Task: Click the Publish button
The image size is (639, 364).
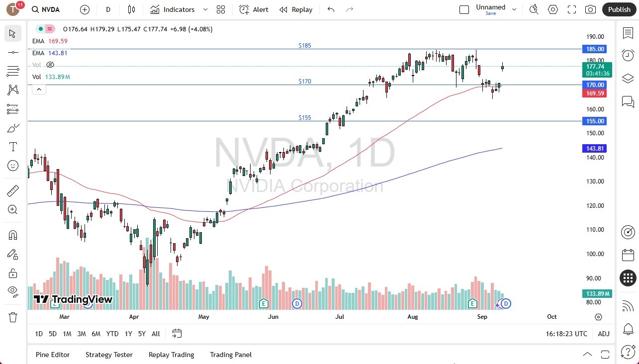Action: pos(619,9)
